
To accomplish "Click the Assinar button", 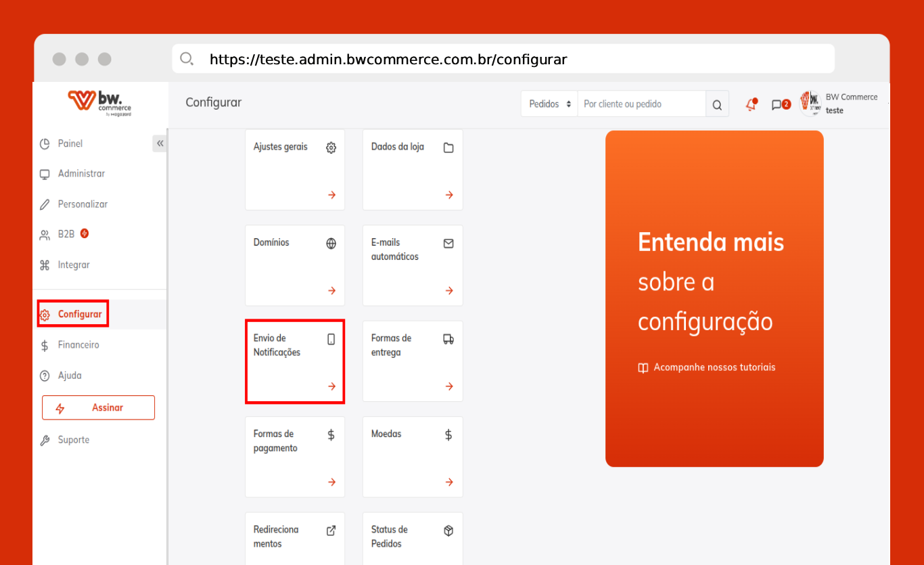I will [x=98, y=407].
